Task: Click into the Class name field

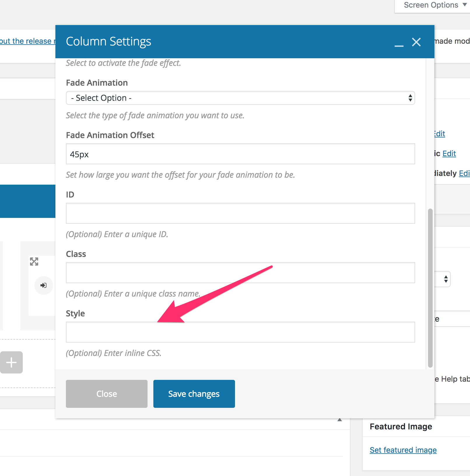Action: [x=240, y=273]
